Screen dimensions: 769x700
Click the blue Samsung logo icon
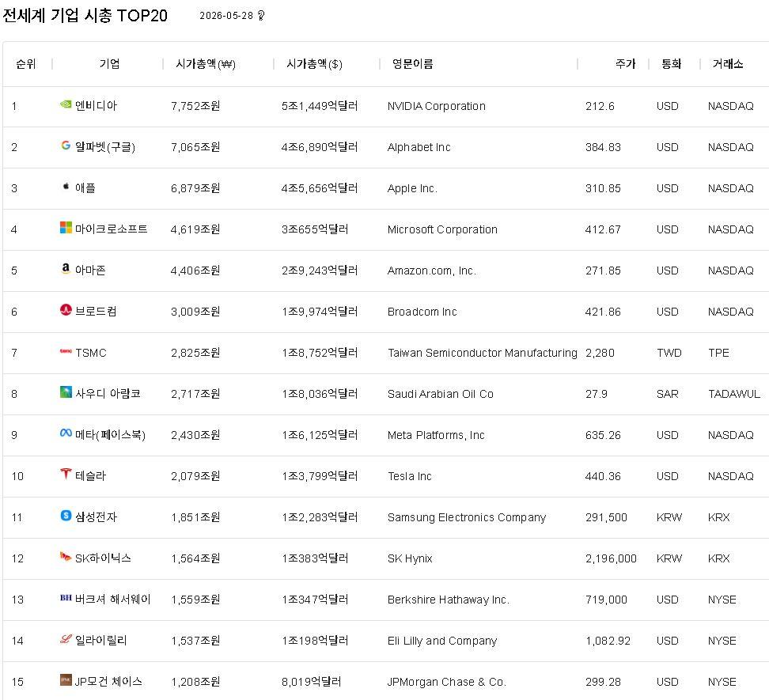66,515
